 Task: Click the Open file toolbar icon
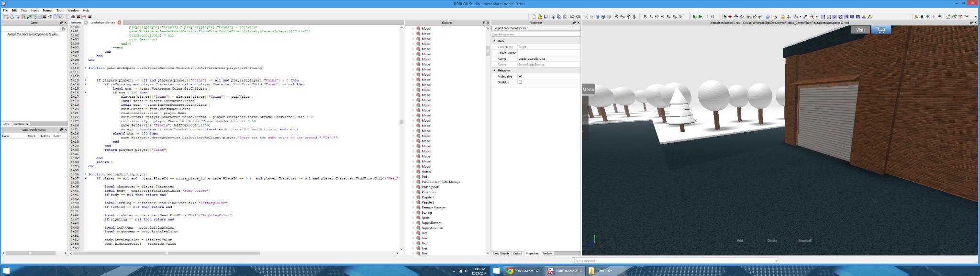click(x=540, y=16)
